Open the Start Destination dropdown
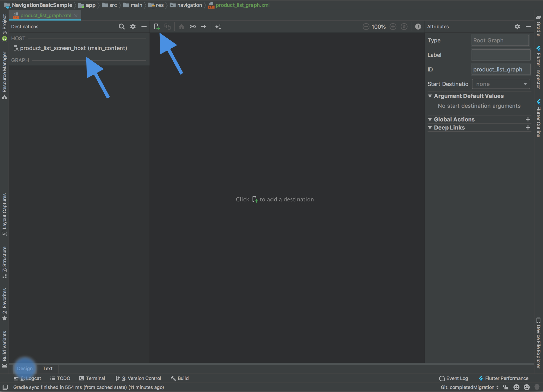 501,84
